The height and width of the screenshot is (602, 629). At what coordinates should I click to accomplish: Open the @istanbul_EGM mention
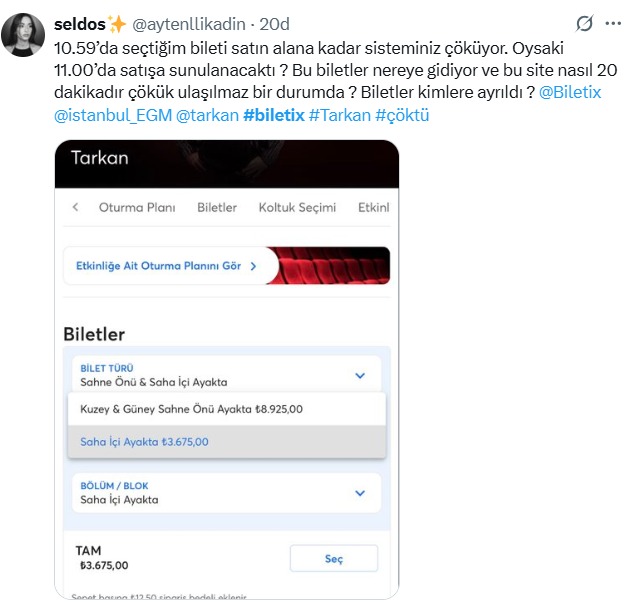coord(111,116)
